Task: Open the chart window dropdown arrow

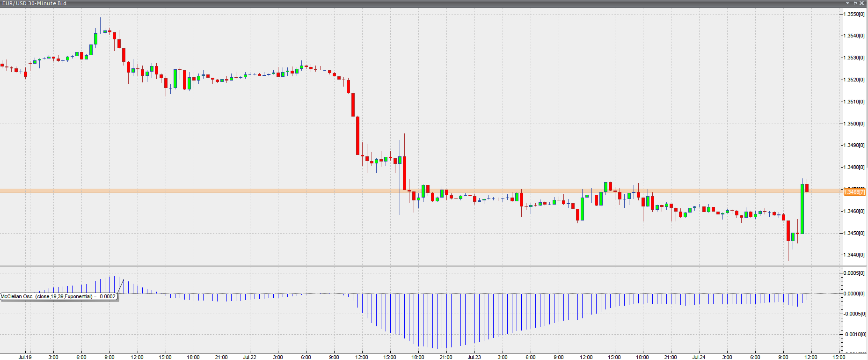Action: (x=847, y=3)
